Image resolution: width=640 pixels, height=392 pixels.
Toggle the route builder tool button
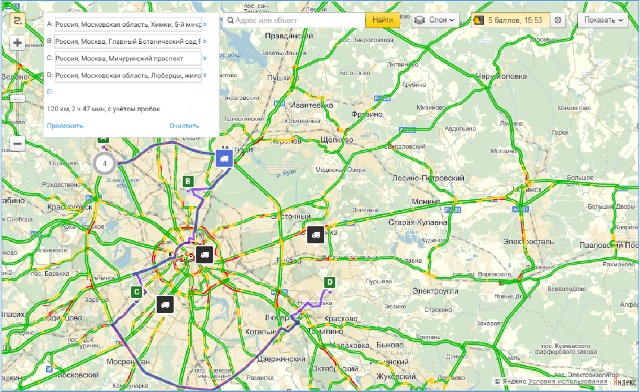(17, 20)
